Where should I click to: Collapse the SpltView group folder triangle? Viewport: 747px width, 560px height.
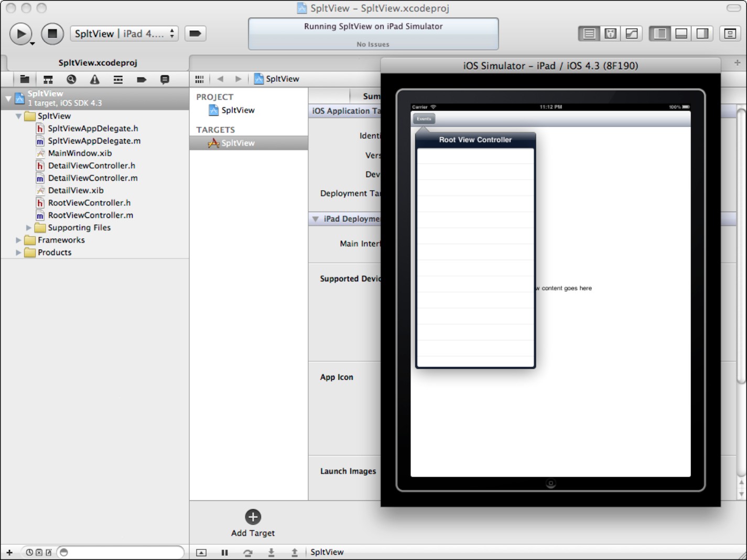pos(19,116)
